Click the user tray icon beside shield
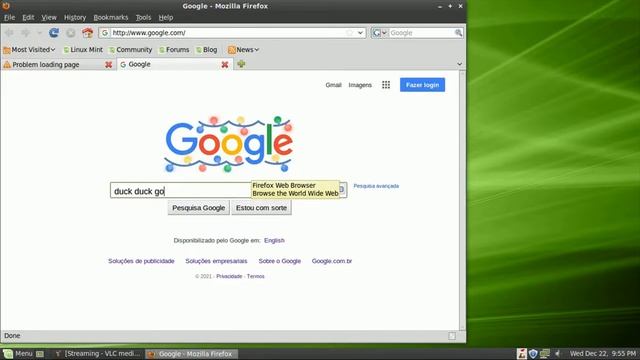The height and width of the screenshot is (360, 640). coord(521,353)
